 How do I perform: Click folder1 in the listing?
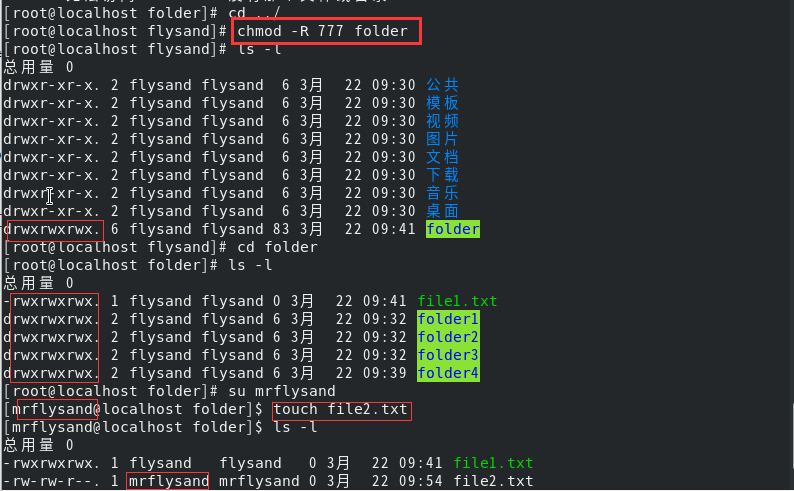tap(448, 319)
